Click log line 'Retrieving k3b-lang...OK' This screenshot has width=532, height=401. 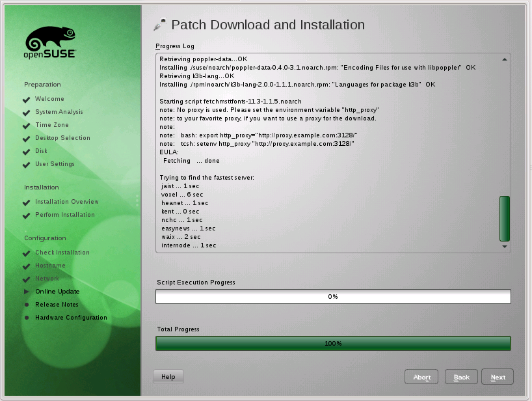(197, 76)
